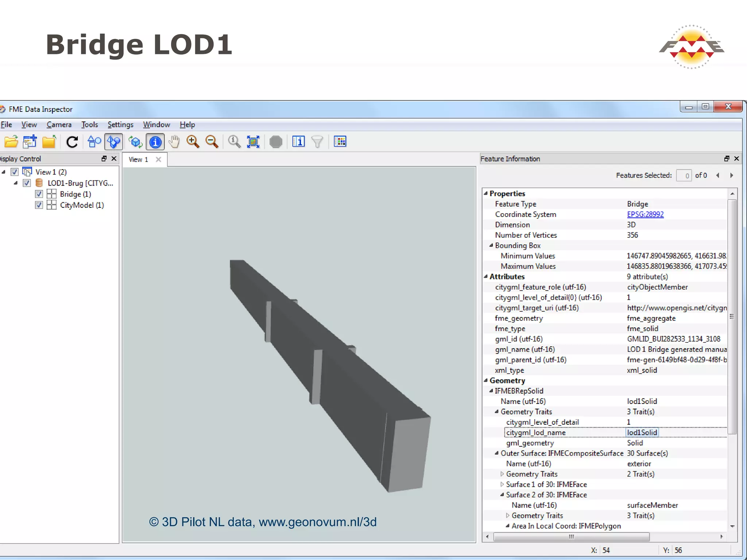
Task: Select the Number of Vertices row
Action: tap(605, 235)
